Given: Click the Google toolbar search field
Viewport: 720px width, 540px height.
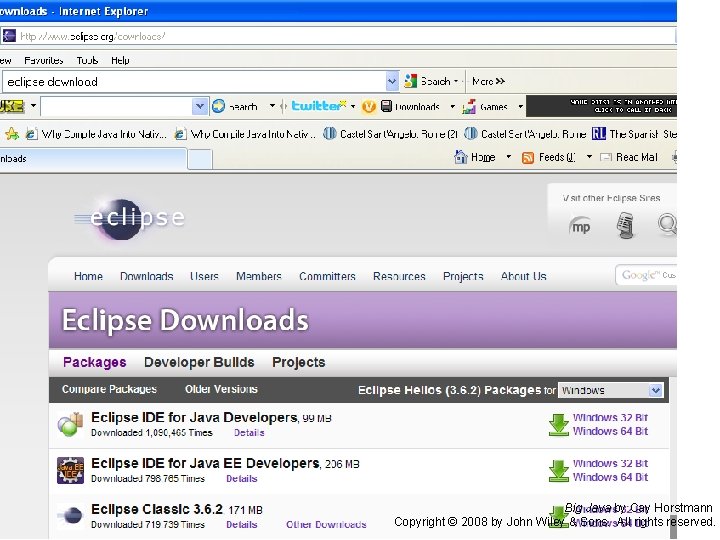Looking at the screenshot, I should (x=194, y=82).
